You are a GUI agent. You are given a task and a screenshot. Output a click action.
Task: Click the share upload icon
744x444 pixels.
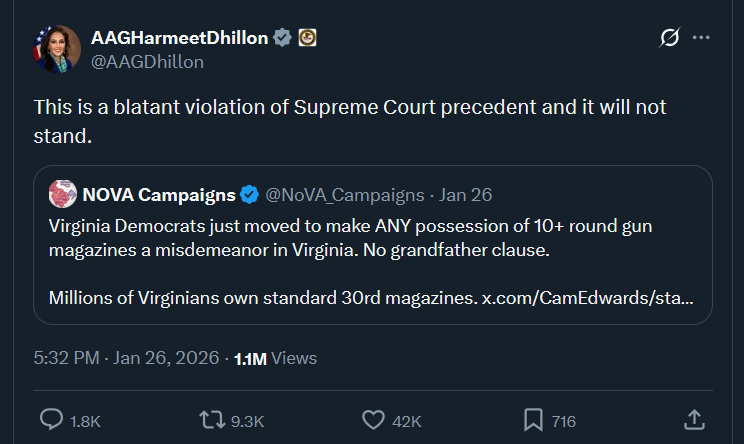[x=693, y=420]
